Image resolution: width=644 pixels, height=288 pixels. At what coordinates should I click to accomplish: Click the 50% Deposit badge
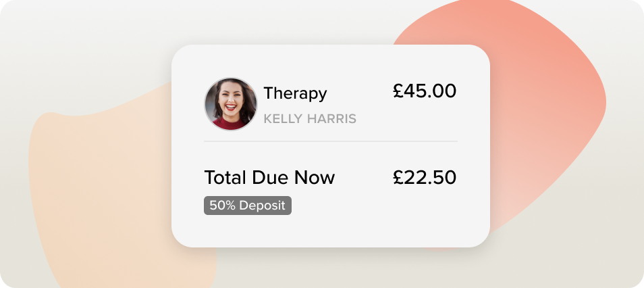pos(248,206)
